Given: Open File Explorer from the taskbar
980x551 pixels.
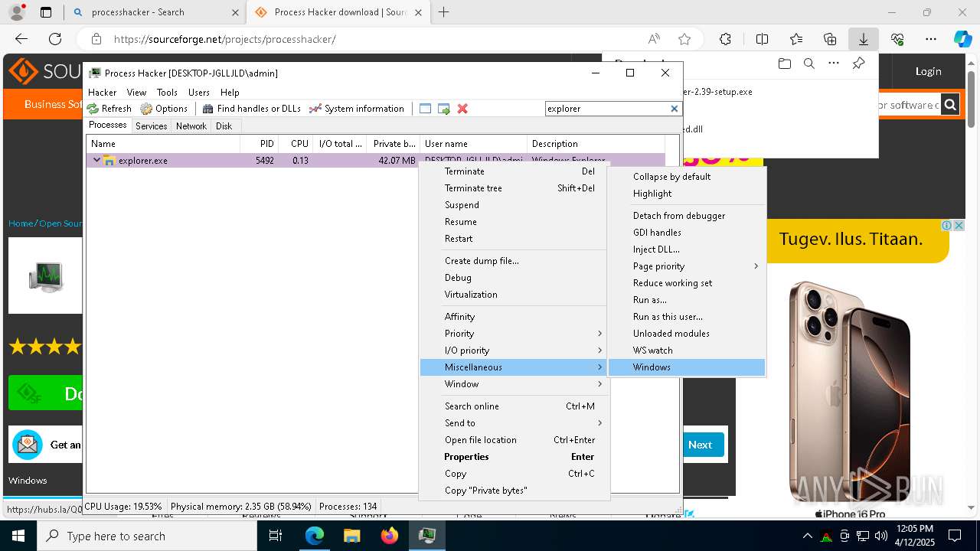Looking at the screenshot, I should coord(352,536).
